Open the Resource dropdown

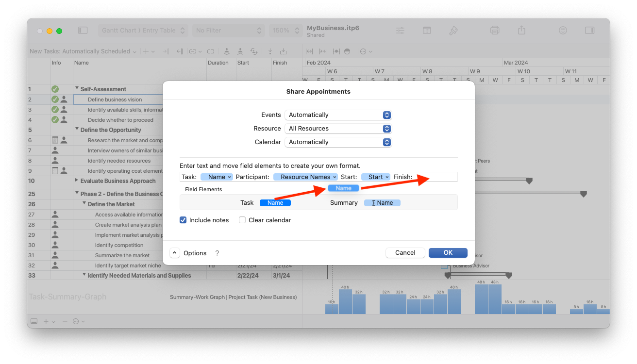tap(338, 129)
